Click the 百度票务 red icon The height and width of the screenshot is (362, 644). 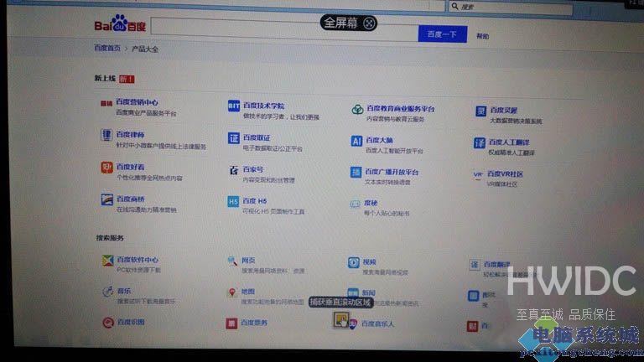coord(231,323)
